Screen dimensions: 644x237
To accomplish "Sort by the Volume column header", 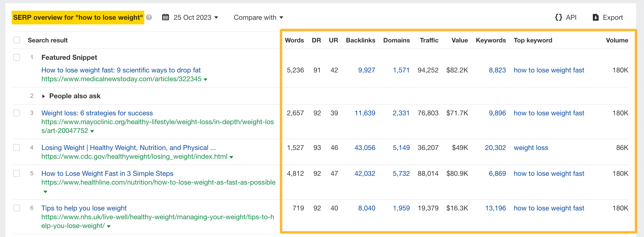I will tap(617, 40).
